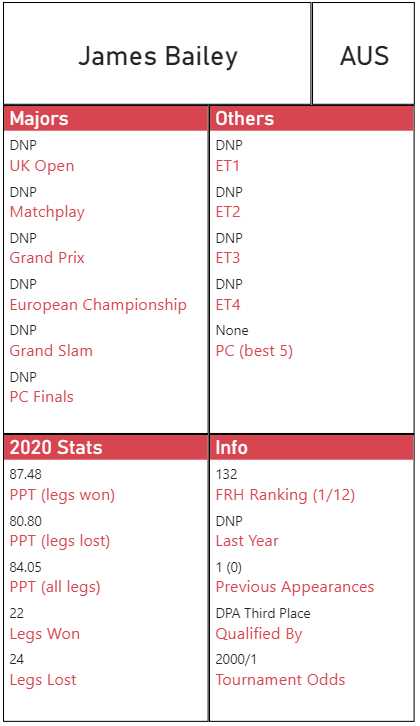Image resolution: width=420 pixels, height=726 pixels.
Task: Click the James Bailey name card
Action: click(157, 53)
